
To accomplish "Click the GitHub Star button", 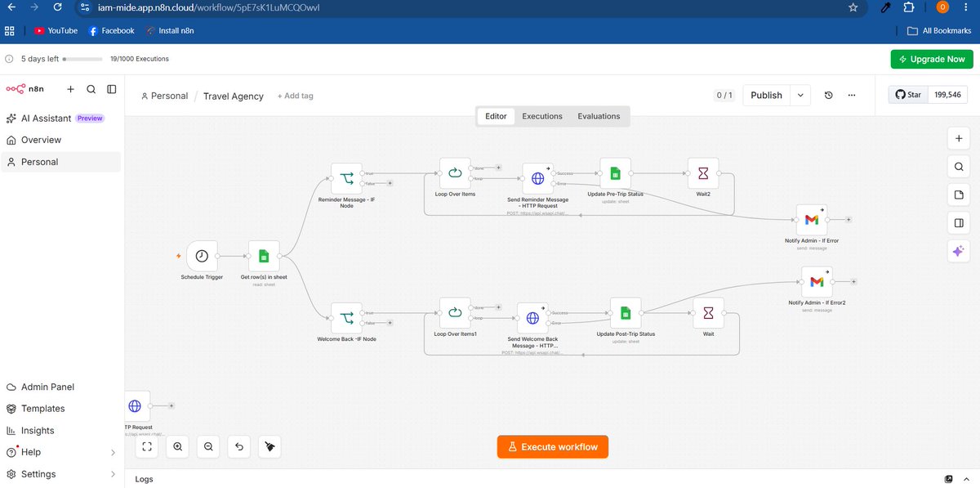I will pyautogui.click(x=908, y=95).
